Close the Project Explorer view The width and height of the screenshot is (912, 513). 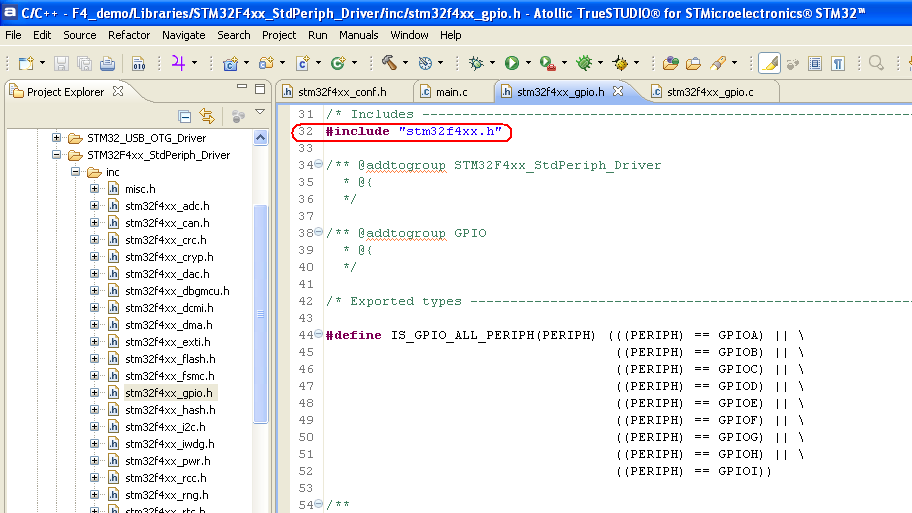pos(118,91)
